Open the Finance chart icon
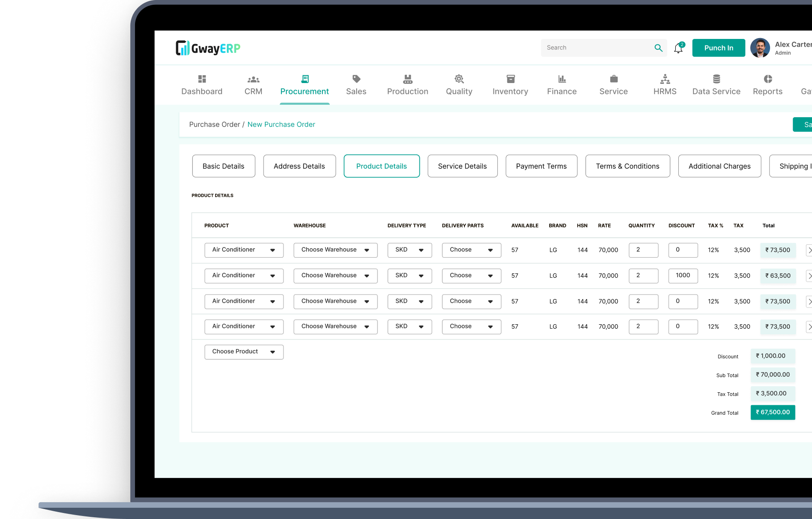Screen dimensions: 812x519 [x=561, y=79]
